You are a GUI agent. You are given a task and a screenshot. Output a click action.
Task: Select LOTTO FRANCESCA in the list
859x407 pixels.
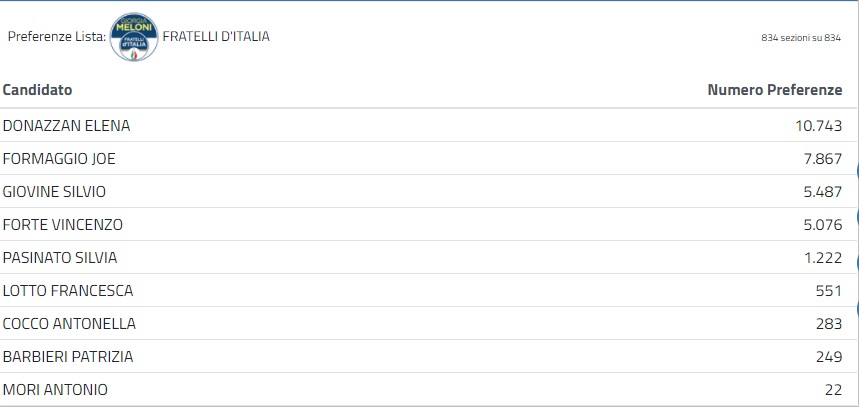pos(68,291)
